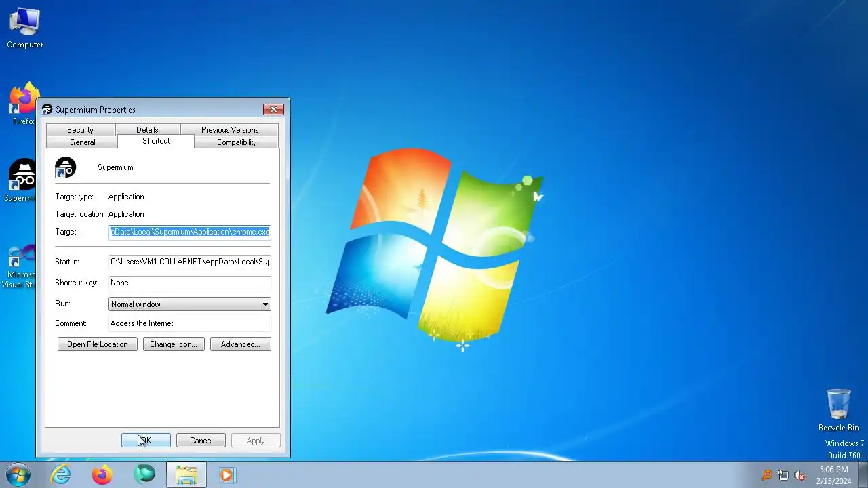Click the Show desktop strip
868x488 pixels.
point(863,474)
